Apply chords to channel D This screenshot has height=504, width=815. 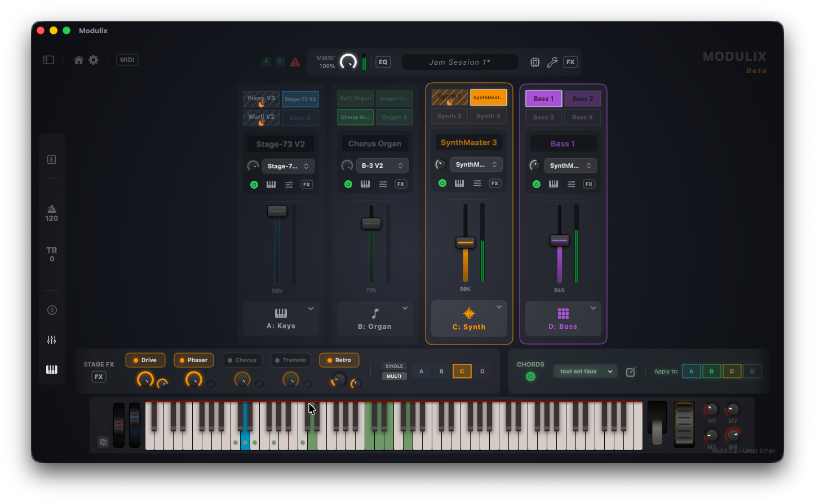point(752,371)
